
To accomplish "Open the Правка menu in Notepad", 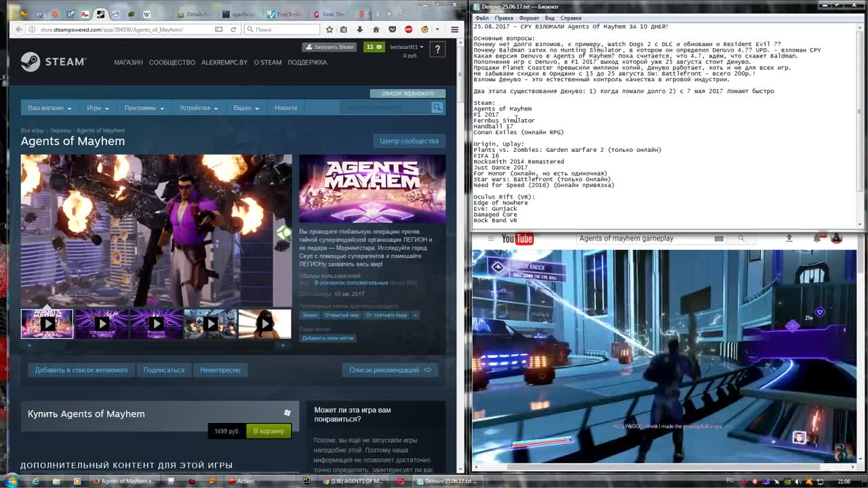I will pyautogui.click(x=504, y=18).
